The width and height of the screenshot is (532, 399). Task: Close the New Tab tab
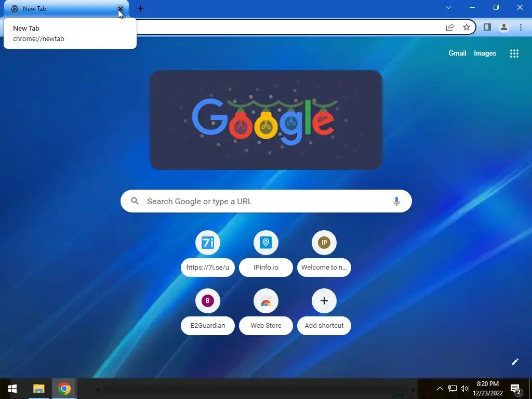click(x=120, y=9)
